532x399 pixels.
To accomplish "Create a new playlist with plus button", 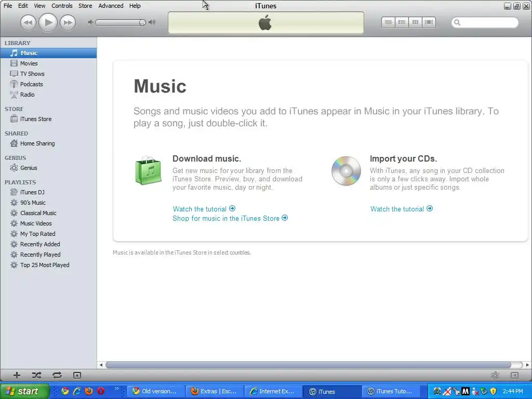I will tap(17, 375).
